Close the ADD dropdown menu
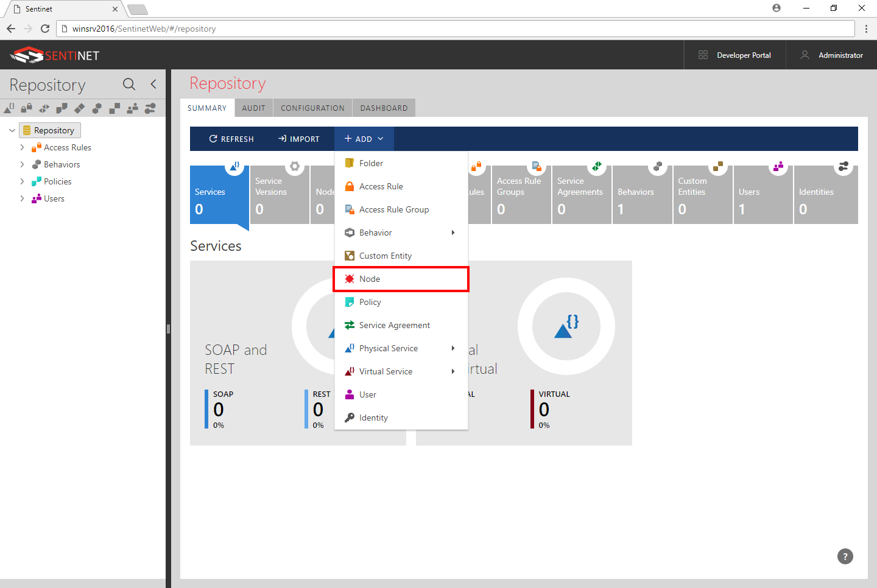Viewport: 877px width, 588px height. coord(364,139)
